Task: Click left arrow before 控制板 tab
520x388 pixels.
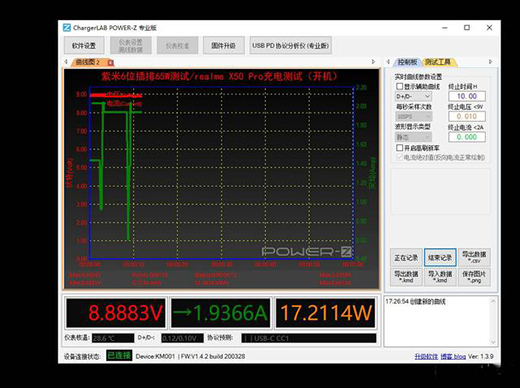Action: click(x=388, y=62)
